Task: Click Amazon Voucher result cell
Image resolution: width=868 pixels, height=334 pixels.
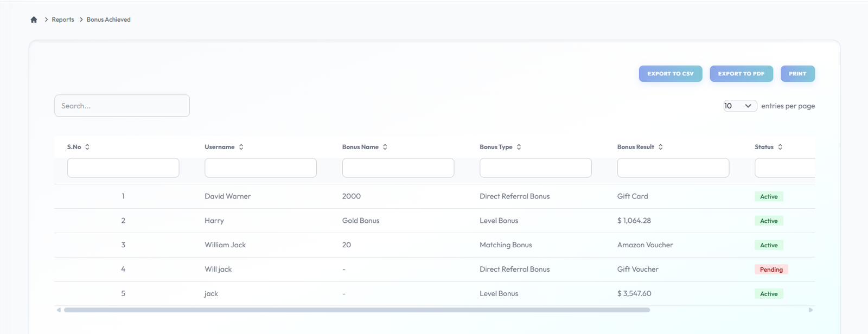Action: pyautogui.click(x=645, y=245)
